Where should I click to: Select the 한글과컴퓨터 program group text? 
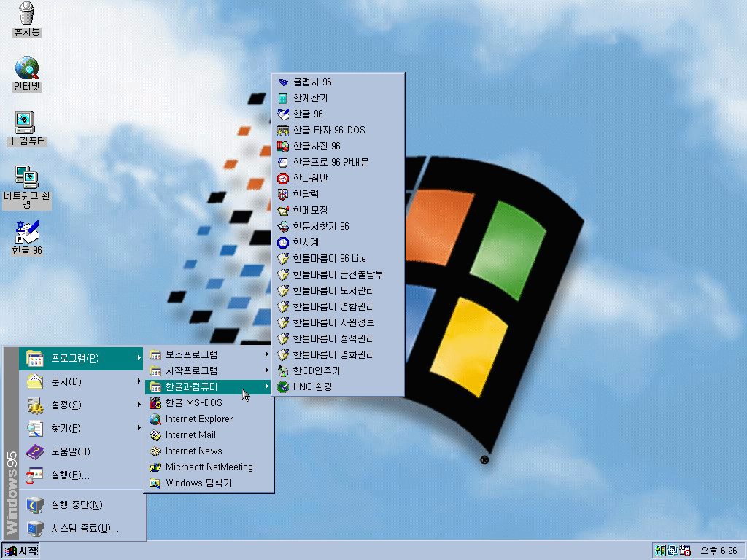[x=192, y=386]
